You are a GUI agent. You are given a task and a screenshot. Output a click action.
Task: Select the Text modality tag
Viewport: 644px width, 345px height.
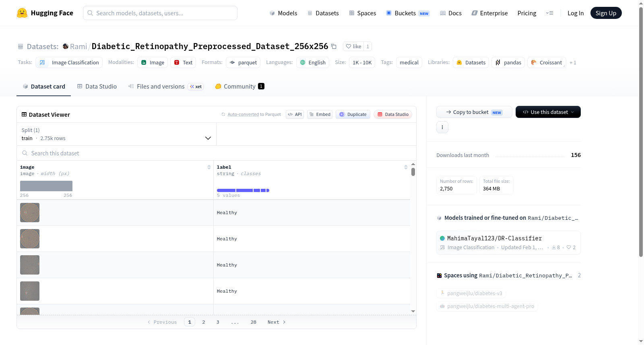tap(183, 62)
